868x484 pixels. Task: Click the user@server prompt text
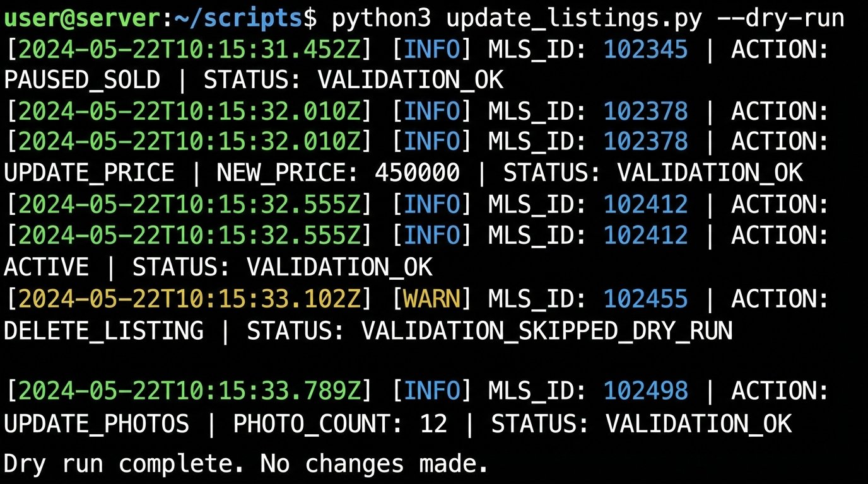82,18
